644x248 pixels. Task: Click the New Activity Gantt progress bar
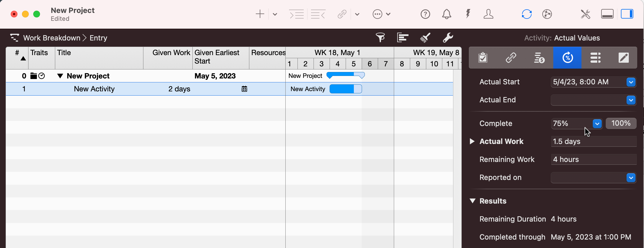(x=345, y=89)
